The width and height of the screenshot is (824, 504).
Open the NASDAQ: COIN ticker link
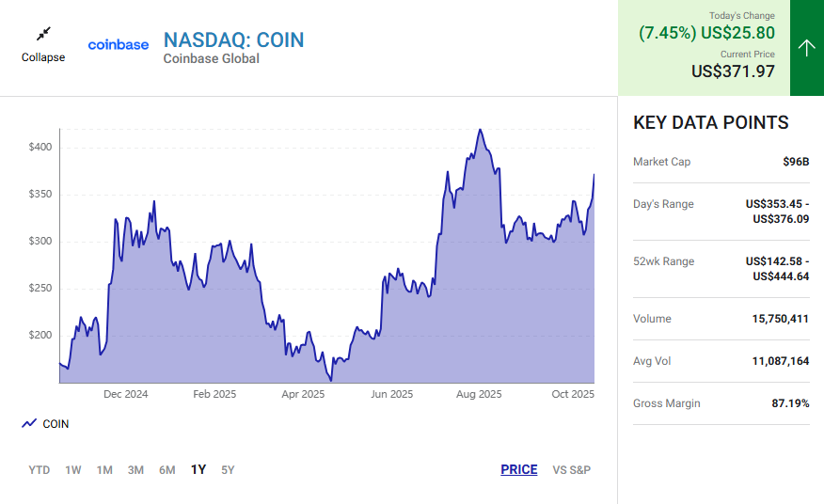(233, 39)
